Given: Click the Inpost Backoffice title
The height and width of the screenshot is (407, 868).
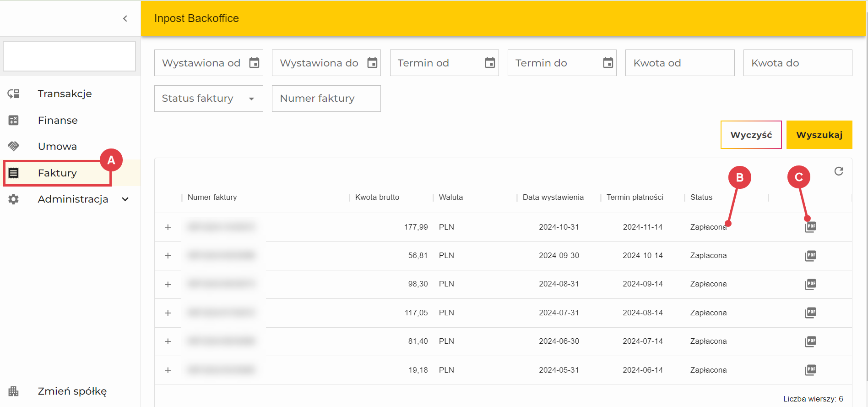Looking at the screenshot, I should coord(196,18).
